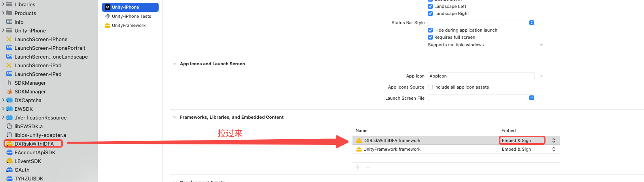Image resolution: width=644 pixels, height=182 pixels.
Task: Select the Info plist table icon
Action: click(x=9, y=22)
